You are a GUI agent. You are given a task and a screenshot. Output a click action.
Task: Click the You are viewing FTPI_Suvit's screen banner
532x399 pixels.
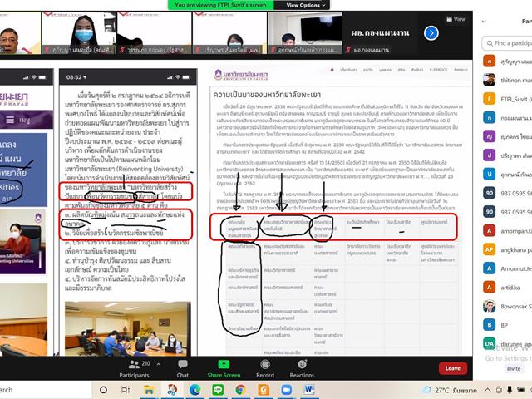click(221, 5)
